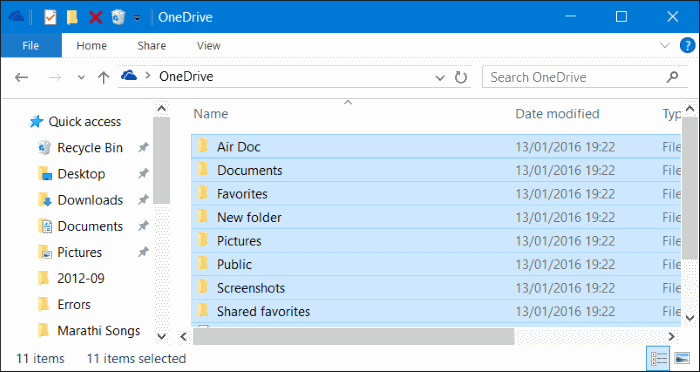Go back with the left arrow
The width and height of the screenshot is (700, 372).
(x=21, y=77)
